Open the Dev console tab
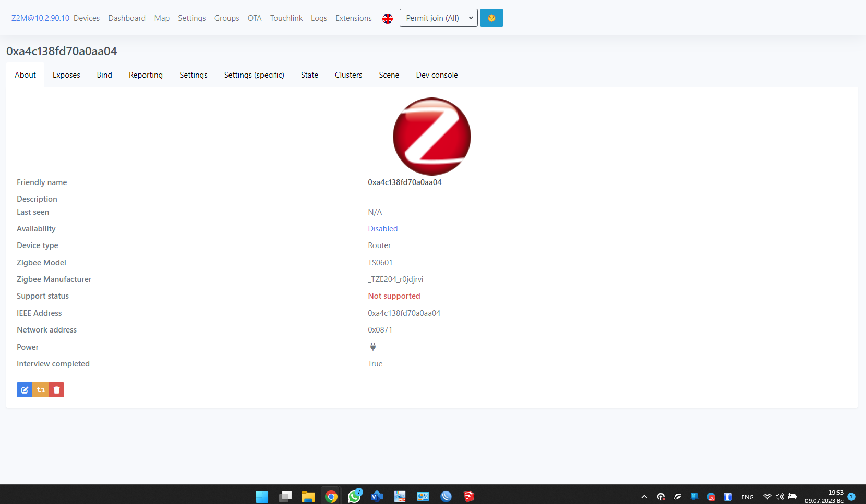This screenshot has height=504, width=866. point(437,75)
